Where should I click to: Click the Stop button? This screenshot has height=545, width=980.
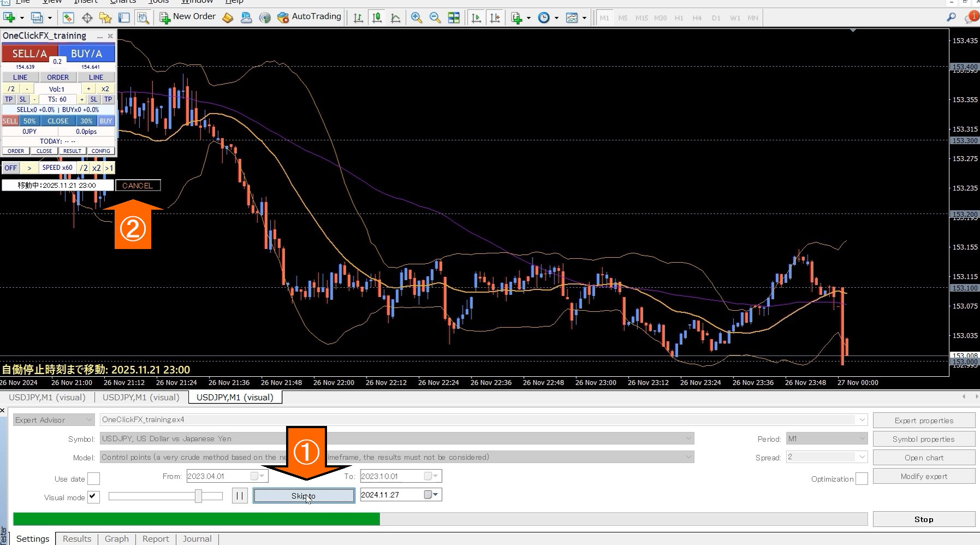point(924,519)
